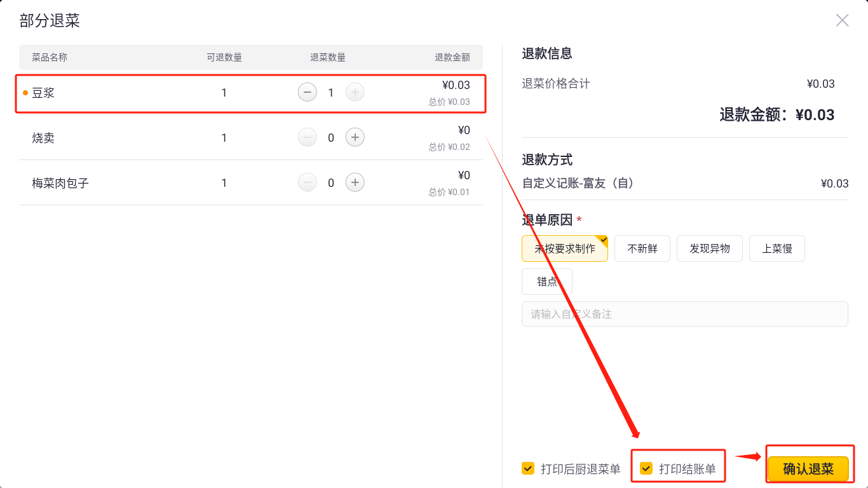868x488 pixels.
Task: Decrease 豆浆 refund quantity with minus button
Action: (307, 93)
